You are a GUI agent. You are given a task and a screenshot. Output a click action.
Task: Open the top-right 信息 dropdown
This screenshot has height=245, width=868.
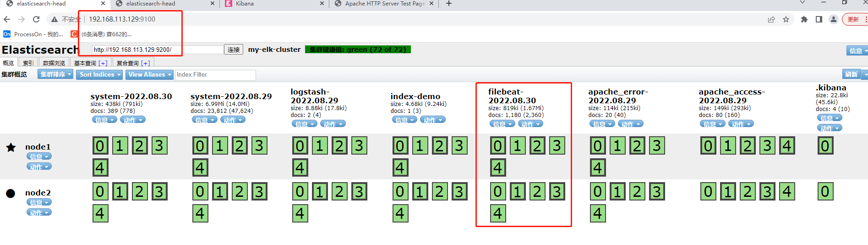pyautogui.click(x=857, y=51)
